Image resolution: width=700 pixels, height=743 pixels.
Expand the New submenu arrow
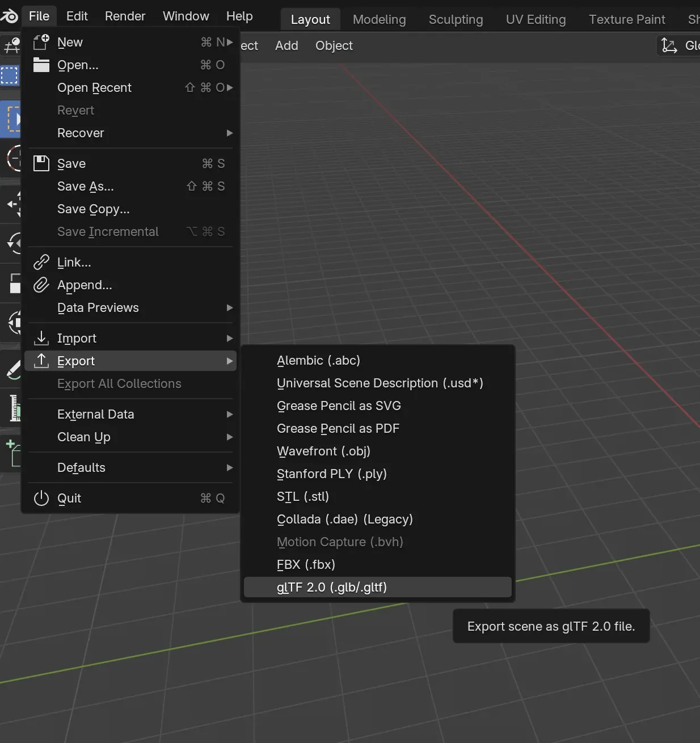pyautogui.click(x=230, y=42)
